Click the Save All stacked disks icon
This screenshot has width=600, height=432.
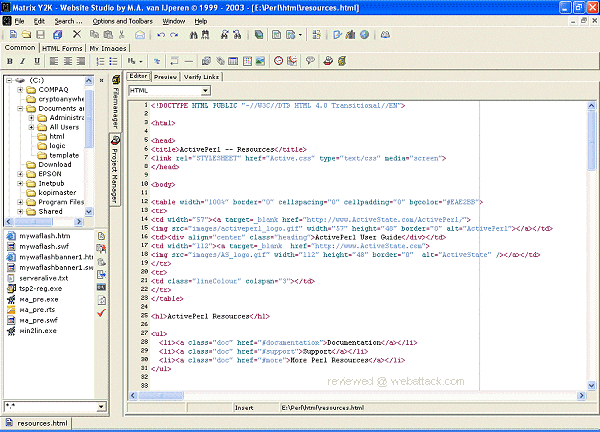click(58, 35)
